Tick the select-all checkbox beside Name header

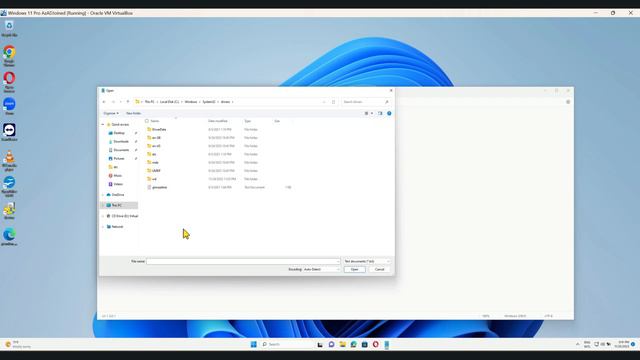pos(147,121)
